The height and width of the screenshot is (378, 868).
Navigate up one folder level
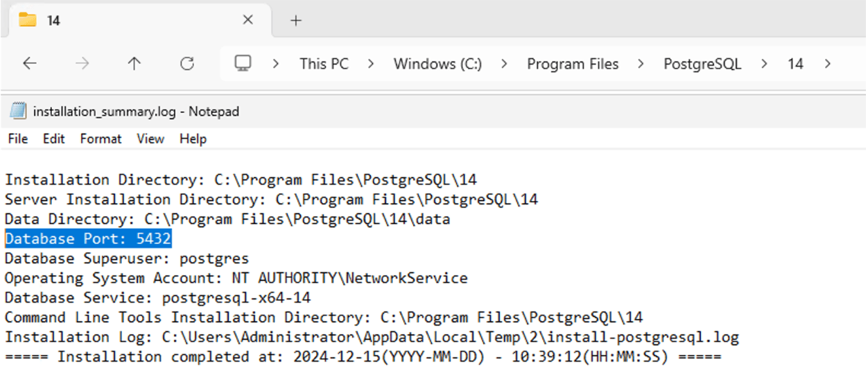pyautogui.click(x=134, y=64)
